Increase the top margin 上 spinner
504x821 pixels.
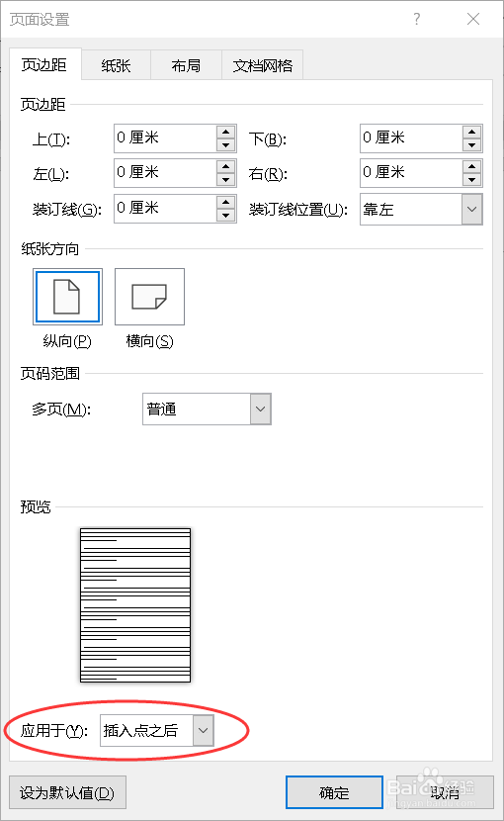226,132
